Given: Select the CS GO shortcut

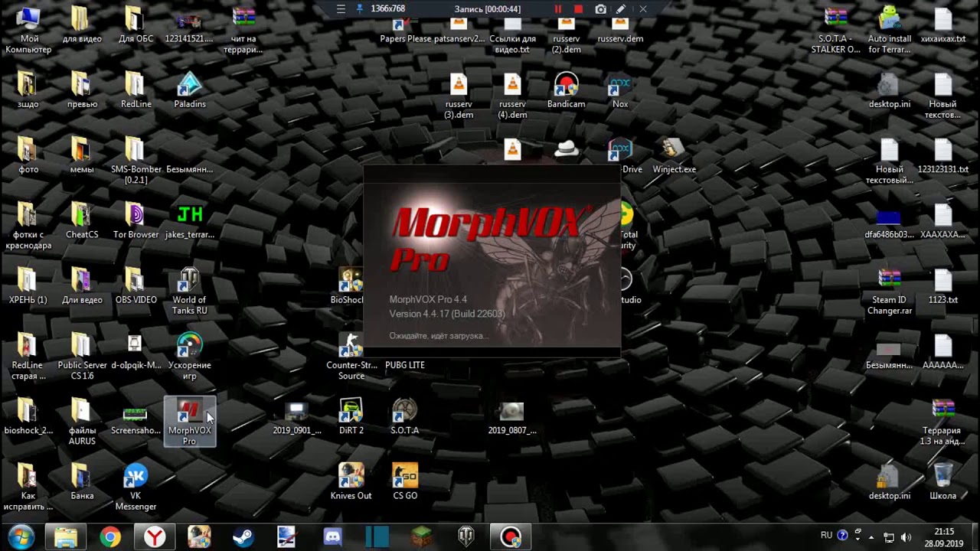Looking at the screenshot, I should (405, 482).
